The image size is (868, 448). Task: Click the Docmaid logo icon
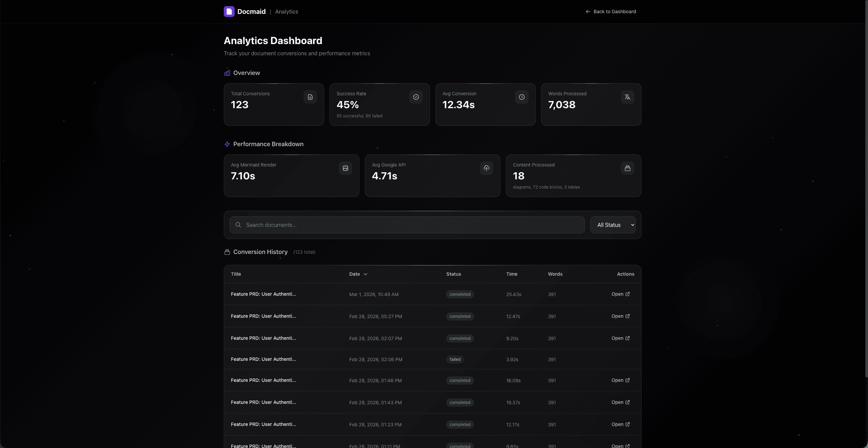[229, 11]
